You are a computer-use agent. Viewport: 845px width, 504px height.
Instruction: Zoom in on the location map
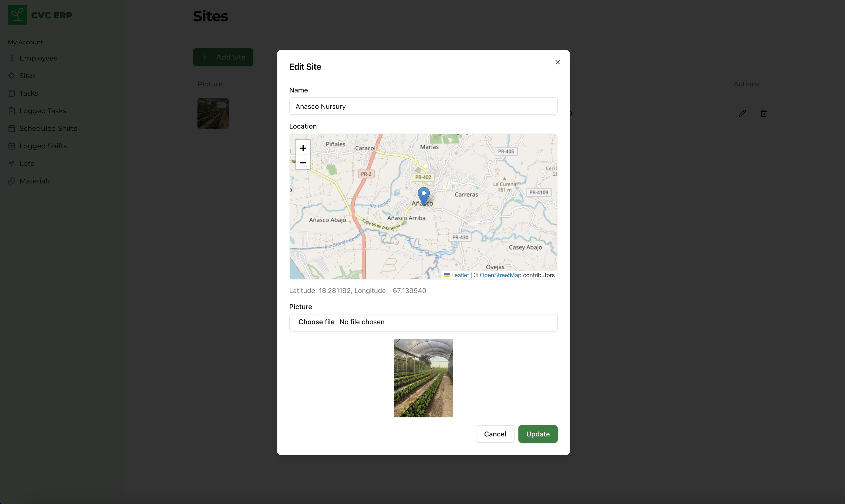303,148
